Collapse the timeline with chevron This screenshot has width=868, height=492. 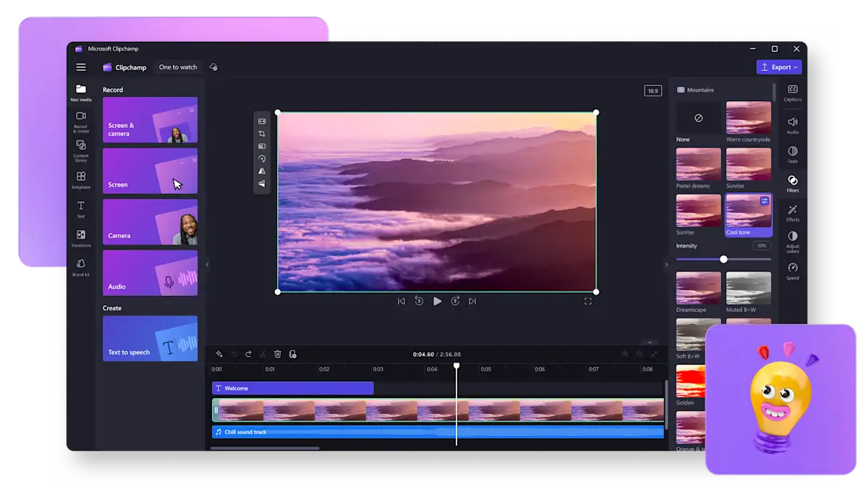[650, 342]
